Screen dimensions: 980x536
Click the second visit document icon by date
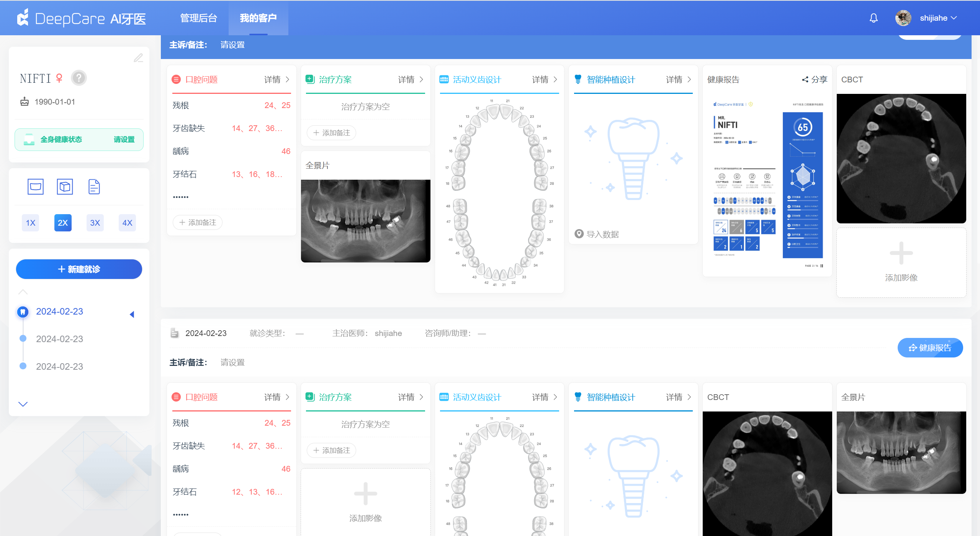click(175, 333)
